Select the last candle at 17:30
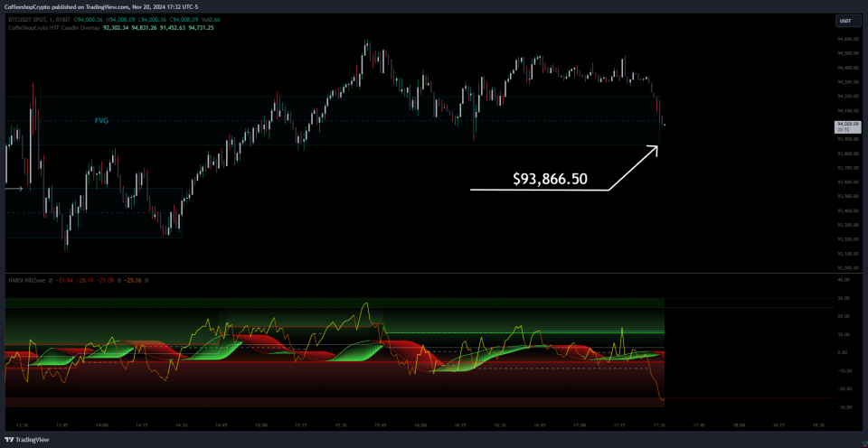Image resolution: width=868 pixels, height=448 pixels. point(665,122)
